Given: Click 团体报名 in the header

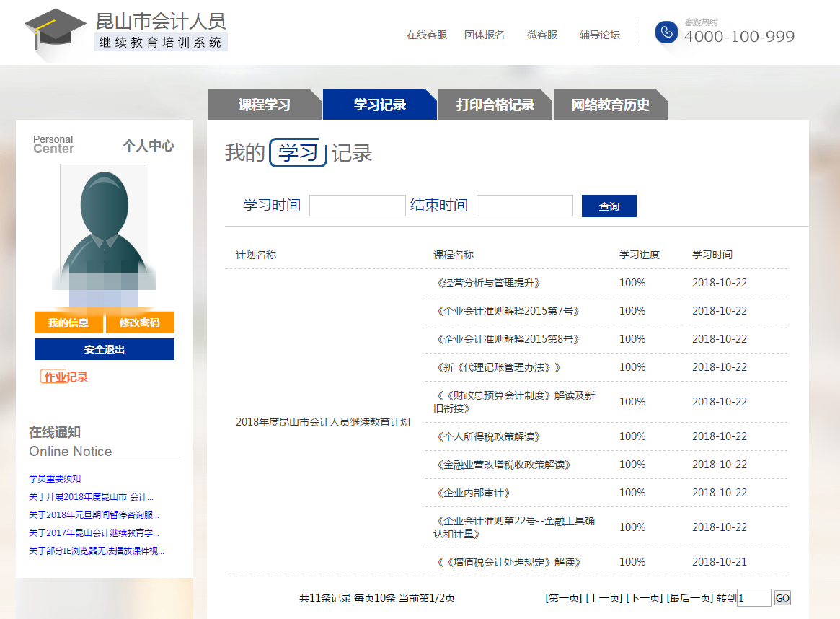Looking at the screenshot, I should coord(485,35).
